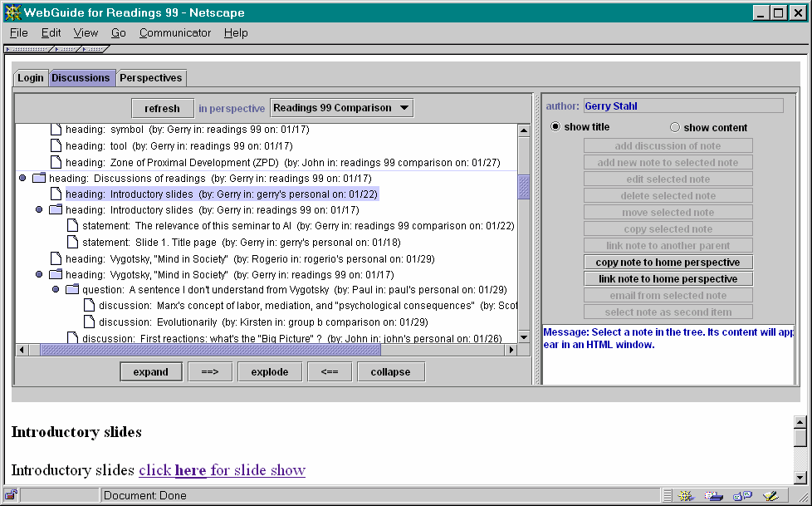Open the Edit menu
The width and height of the screenshot is (812, 506).
pos(51,32)
